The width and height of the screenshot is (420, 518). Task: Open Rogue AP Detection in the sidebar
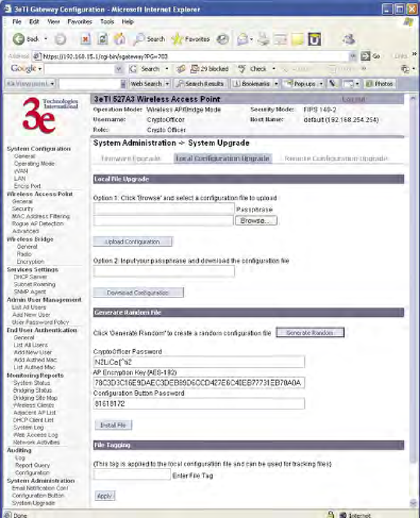(x=37, y=224)
